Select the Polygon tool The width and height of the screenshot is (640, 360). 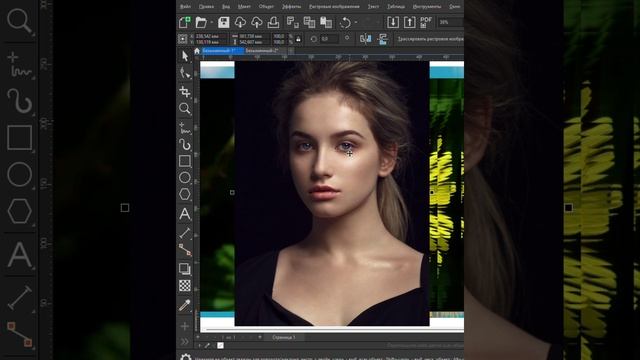tap(185, 194)
